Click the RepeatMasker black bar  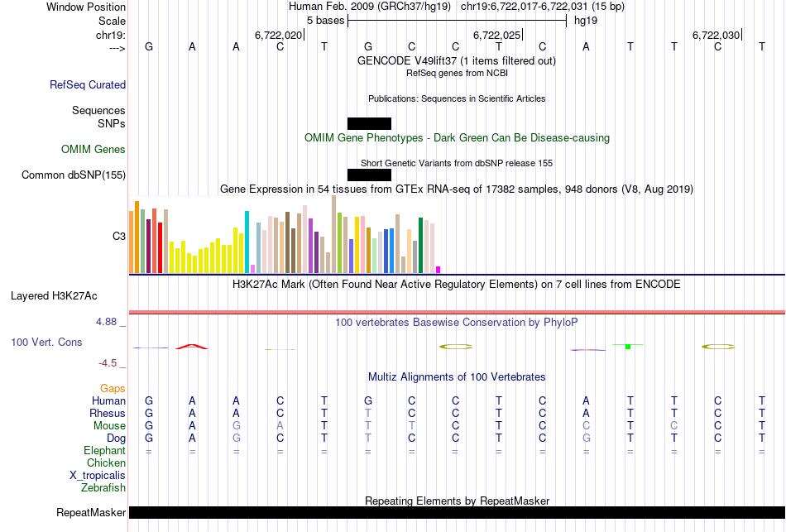point(457,512)
